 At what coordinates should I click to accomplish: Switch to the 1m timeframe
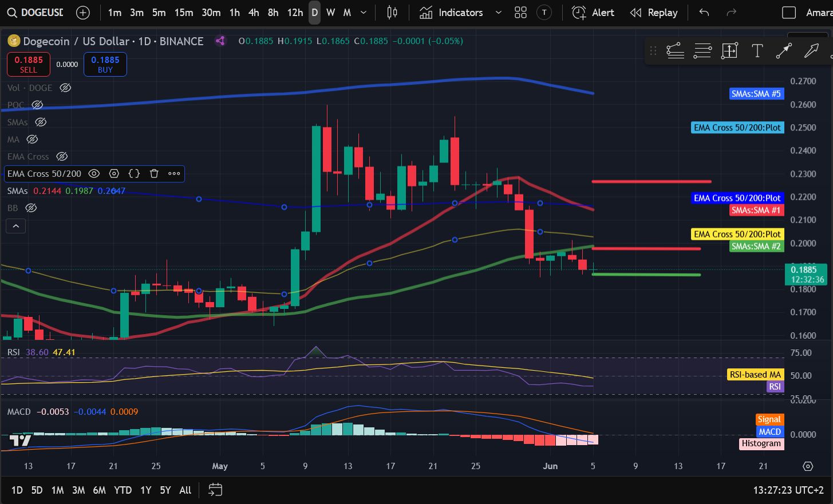pos(115,13)
